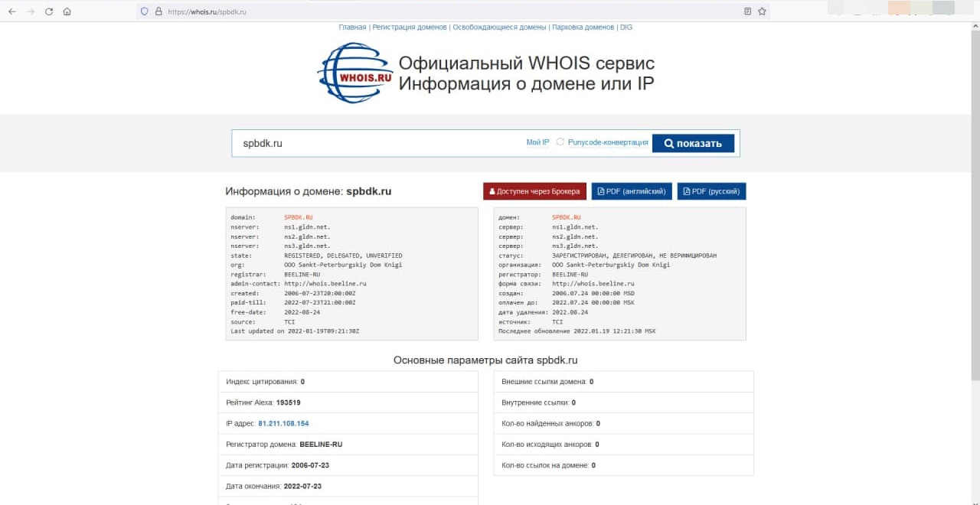Open Парковка доменов menu link
Viewport: 980px width, 505px height.
(x=583, y=27)
